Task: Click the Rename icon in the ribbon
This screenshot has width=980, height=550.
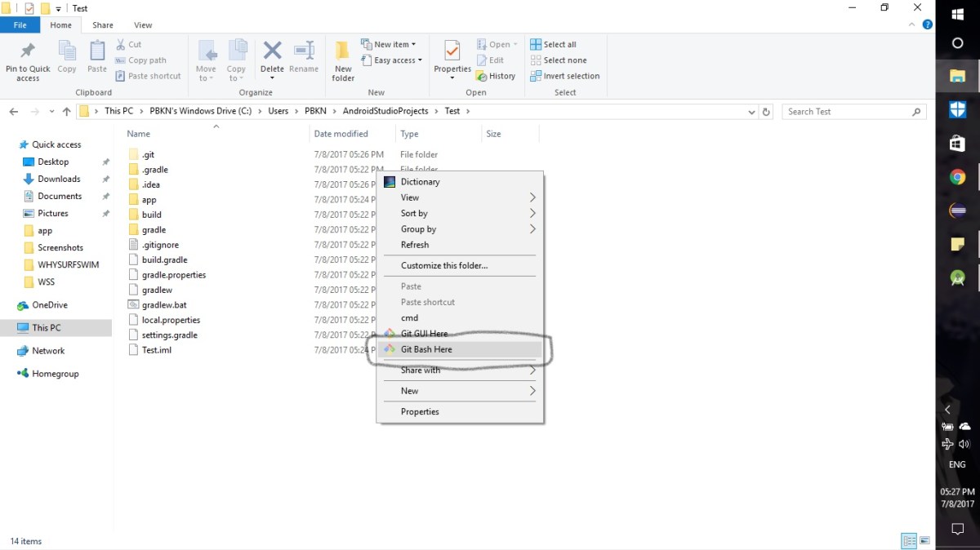Action: tap(304, 57)
